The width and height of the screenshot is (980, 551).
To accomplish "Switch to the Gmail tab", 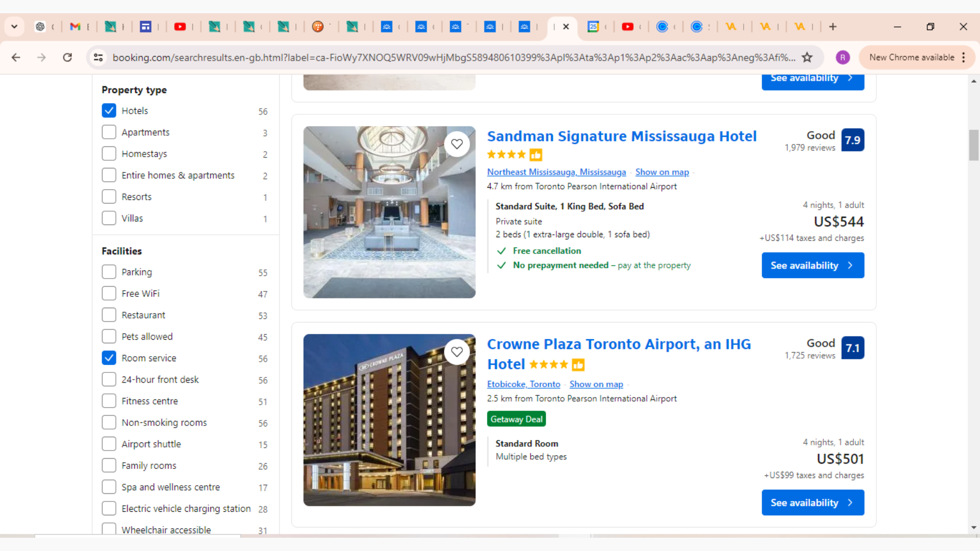I will (x=76, y=27).
